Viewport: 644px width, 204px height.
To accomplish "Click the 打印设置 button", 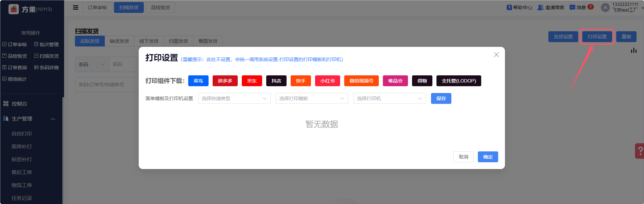I will click(597, 37).
